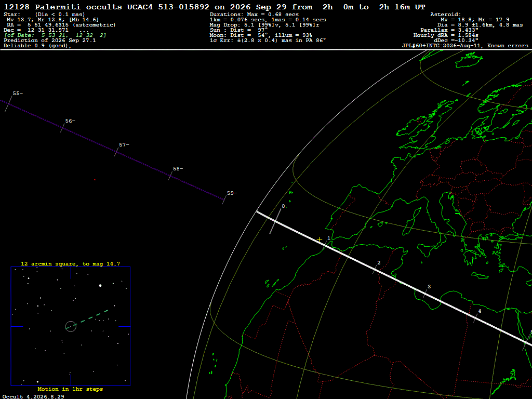Click the 56- tick on the purple line
532x399 pixels.
pos(62,128)
